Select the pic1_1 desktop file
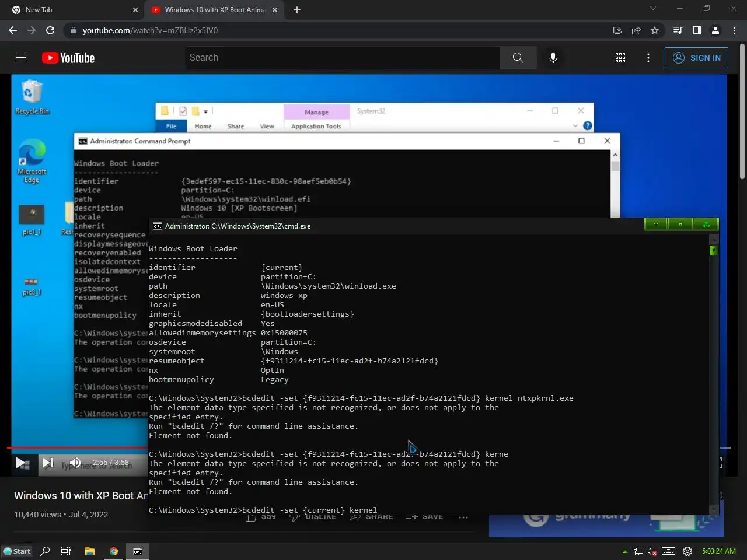This screenshot has width=747, height=560. [x=32, y=220]
